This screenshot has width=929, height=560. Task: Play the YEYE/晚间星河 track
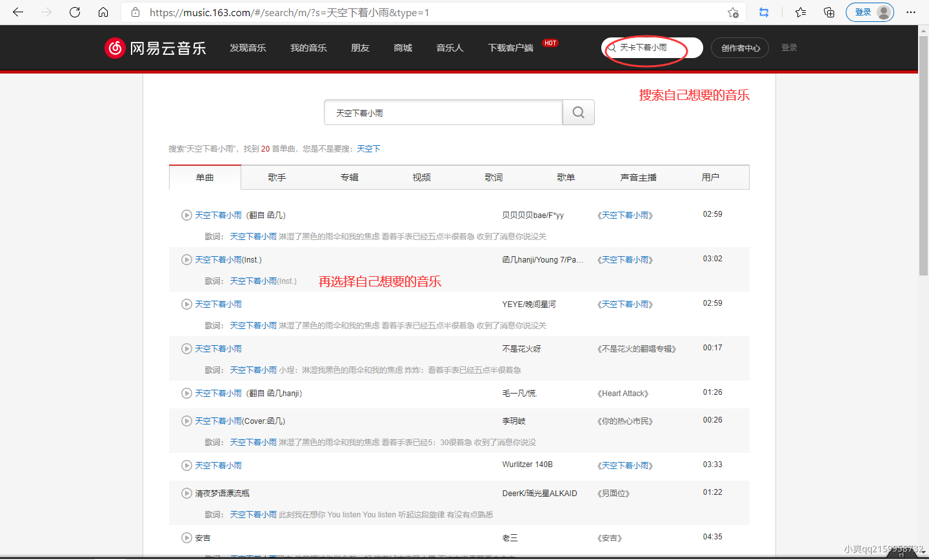coord(186,304)
